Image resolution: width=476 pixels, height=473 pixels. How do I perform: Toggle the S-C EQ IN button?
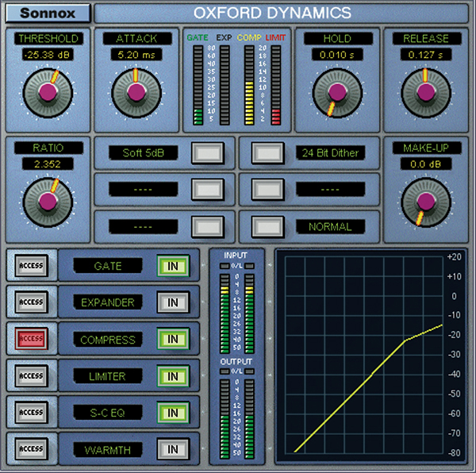[171, 413]
